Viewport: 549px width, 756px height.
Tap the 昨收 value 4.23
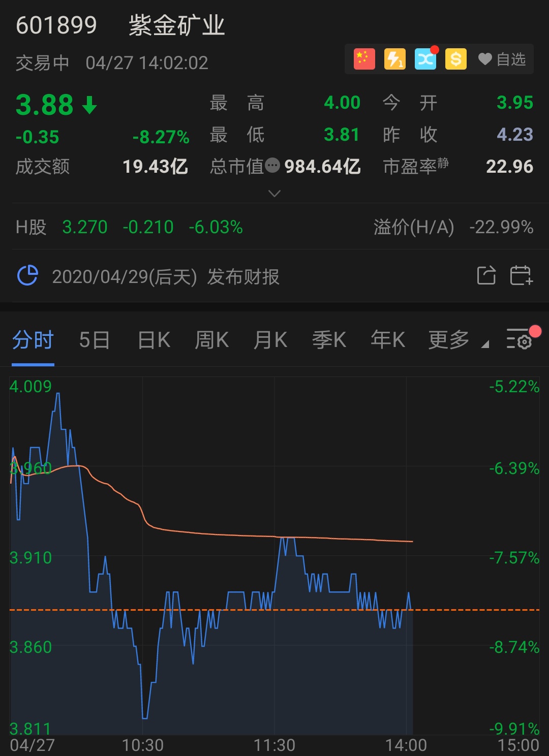[515, 135]
